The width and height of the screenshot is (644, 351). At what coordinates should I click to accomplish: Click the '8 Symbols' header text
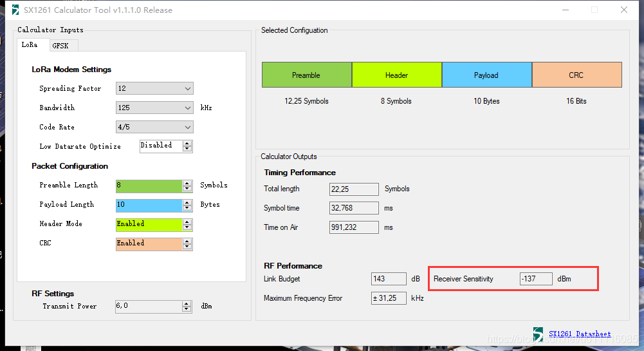pyautogui.click(x=396, y=101)
